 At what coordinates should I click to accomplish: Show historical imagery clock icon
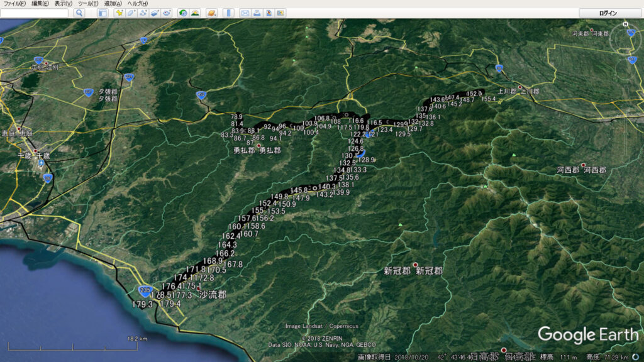coord(183,13)
